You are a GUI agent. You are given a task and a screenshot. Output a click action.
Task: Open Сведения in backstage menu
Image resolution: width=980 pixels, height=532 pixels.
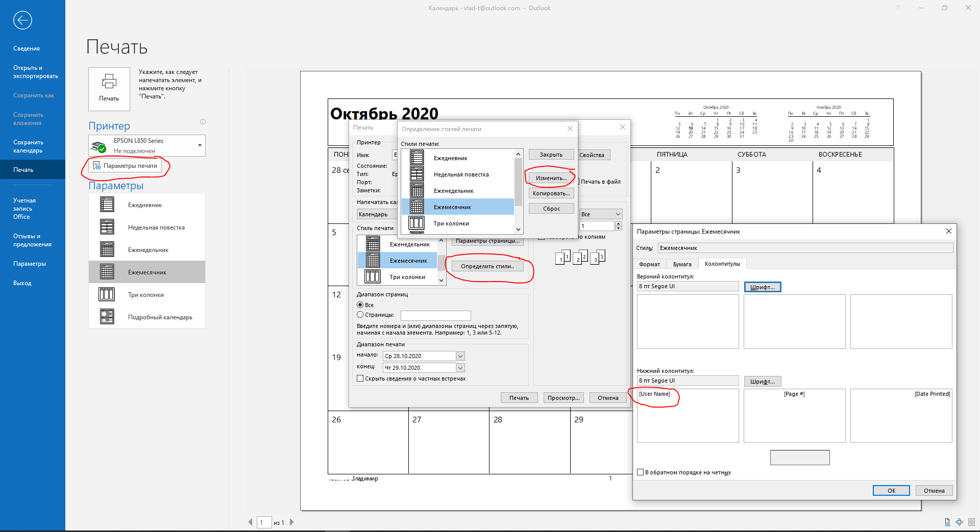point(27,48)
